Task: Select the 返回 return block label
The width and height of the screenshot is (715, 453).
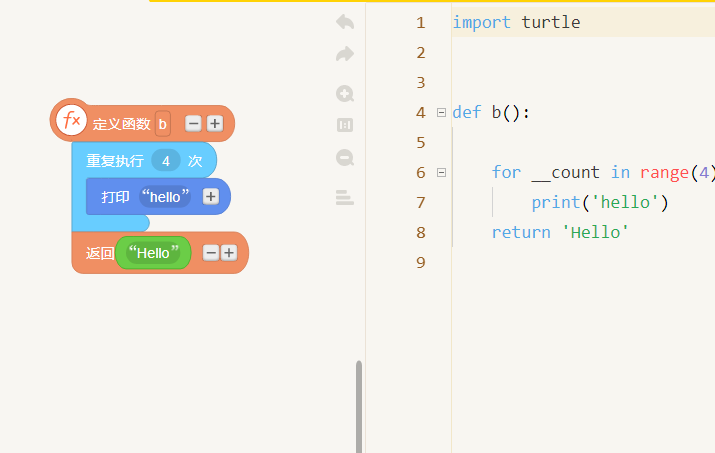Action: tap(100, 253)
